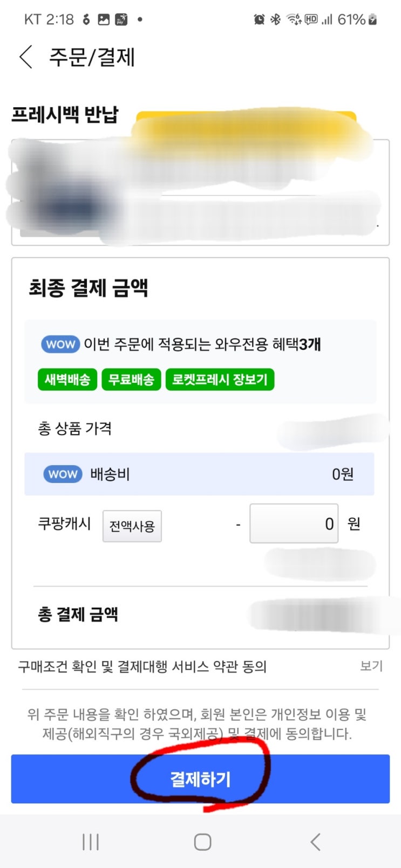Viewport: 401px width, 868px height.
Task: Open 보기 link for terms agreement
Action: pos(371,666)
